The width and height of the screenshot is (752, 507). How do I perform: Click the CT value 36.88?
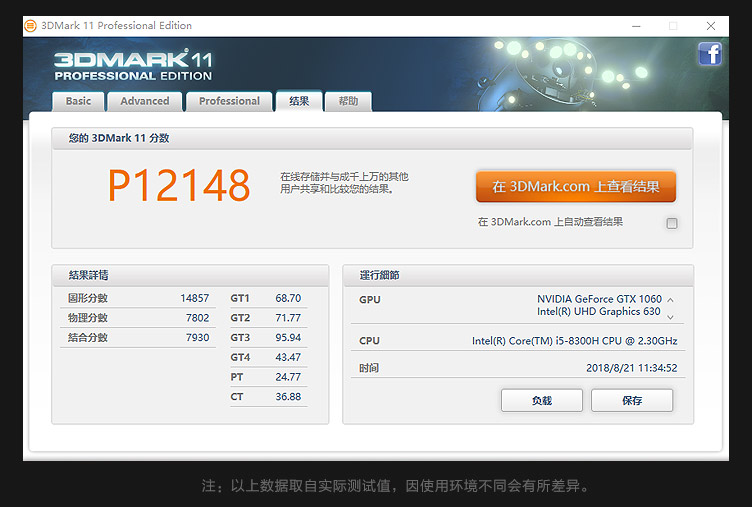coord(288,397)
